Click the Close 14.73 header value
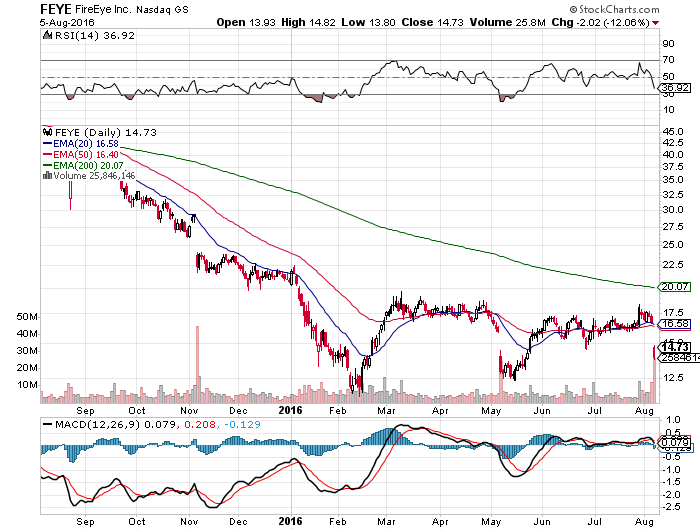 tap(433, 22)
